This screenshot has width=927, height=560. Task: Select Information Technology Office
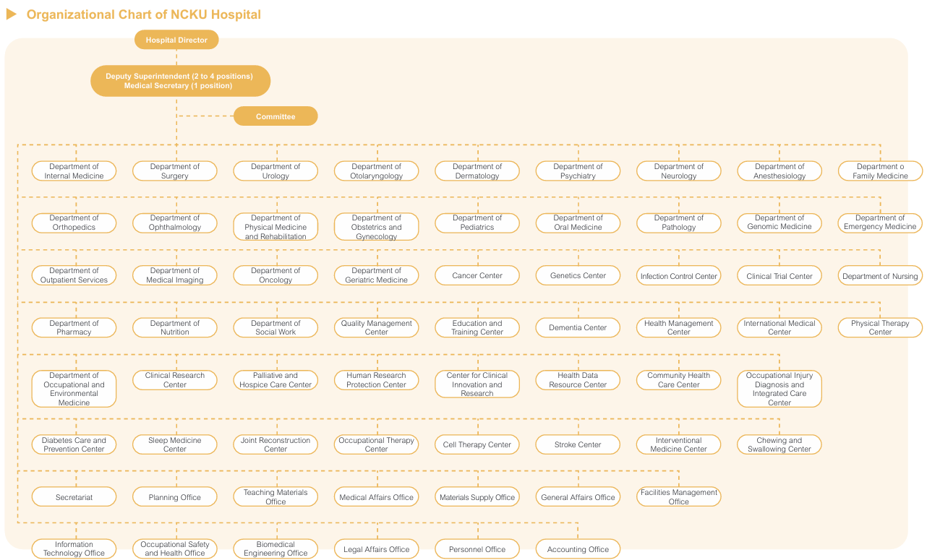pos(74,549)
